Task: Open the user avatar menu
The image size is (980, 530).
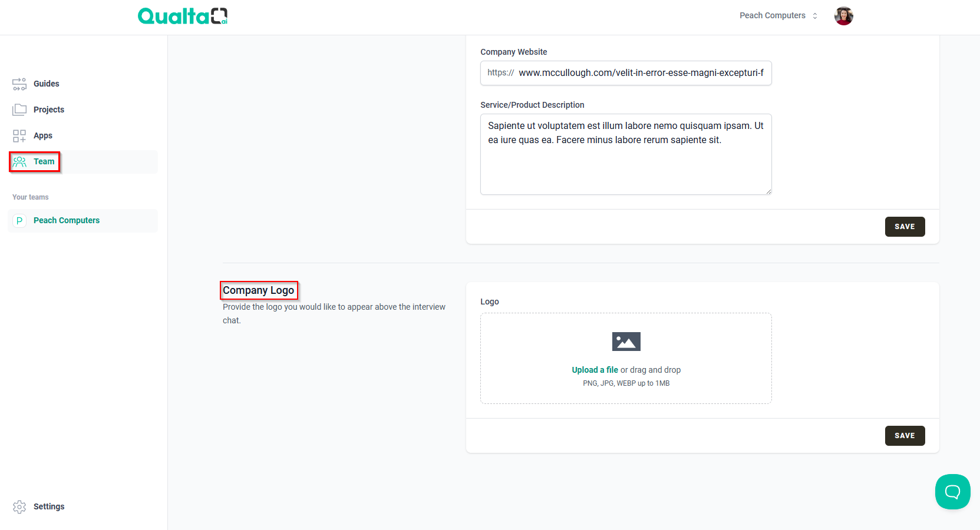Action: tap(844, 16)
